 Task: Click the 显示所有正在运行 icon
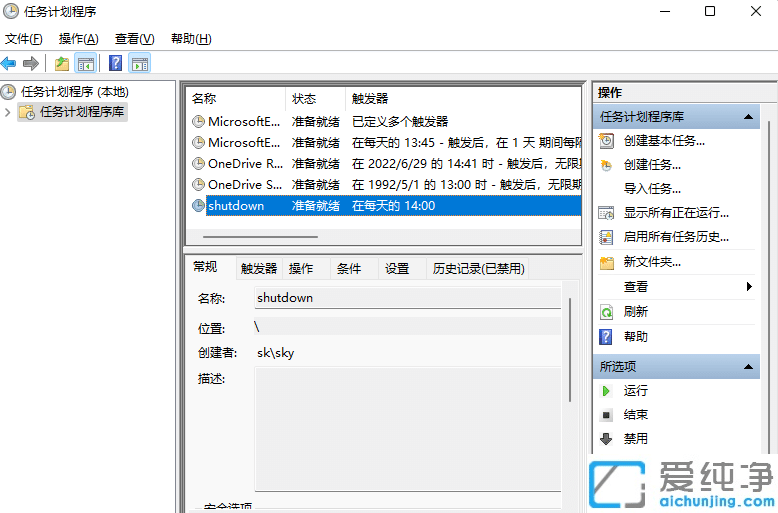(x=606, y=213)
